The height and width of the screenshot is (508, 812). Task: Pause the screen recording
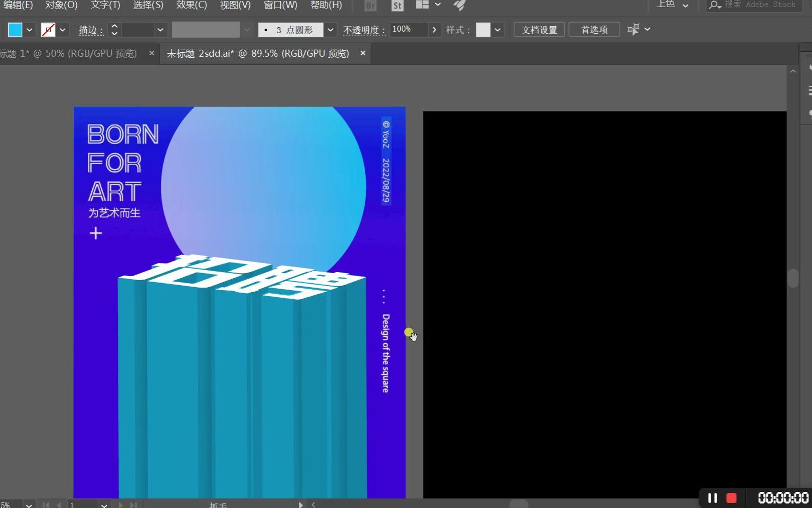pyautogui.click(x=712, y=498)
